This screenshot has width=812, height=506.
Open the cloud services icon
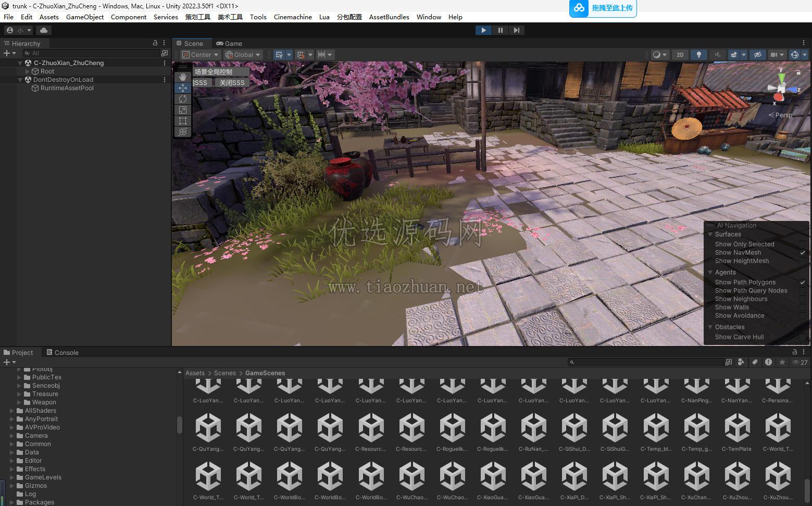pos(43,30)
